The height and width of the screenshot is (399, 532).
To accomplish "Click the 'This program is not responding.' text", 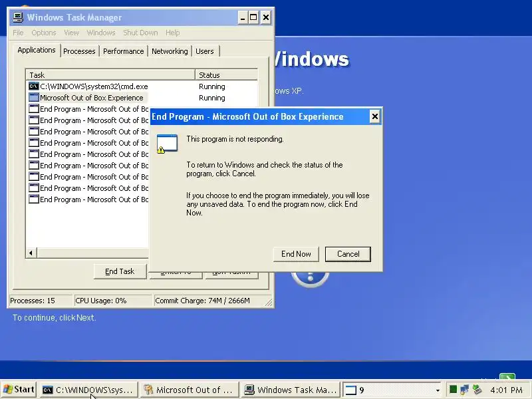I will pos(235,139).
